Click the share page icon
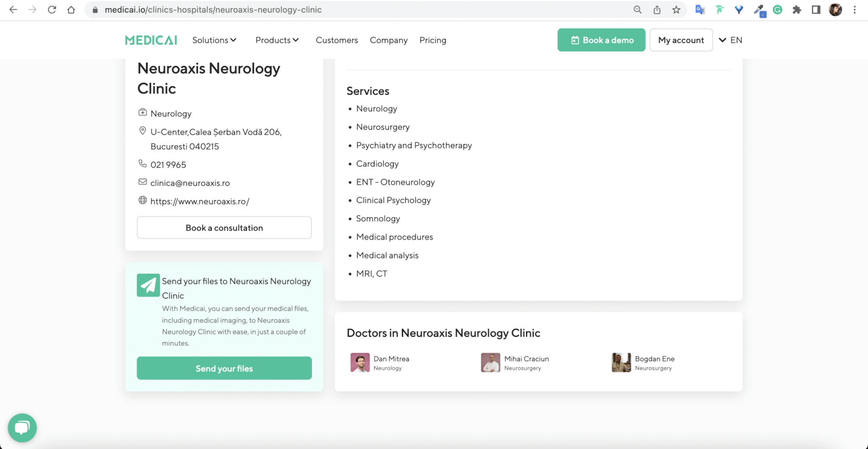 point(657,10)
